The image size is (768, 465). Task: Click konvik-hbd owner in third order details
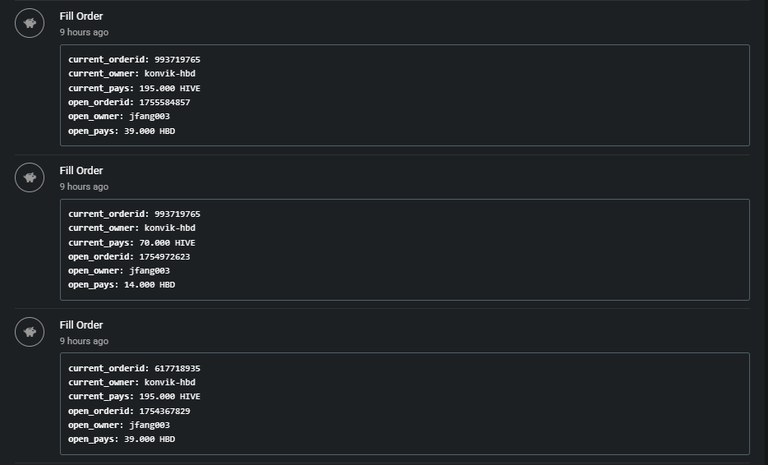tap(169, 382)
